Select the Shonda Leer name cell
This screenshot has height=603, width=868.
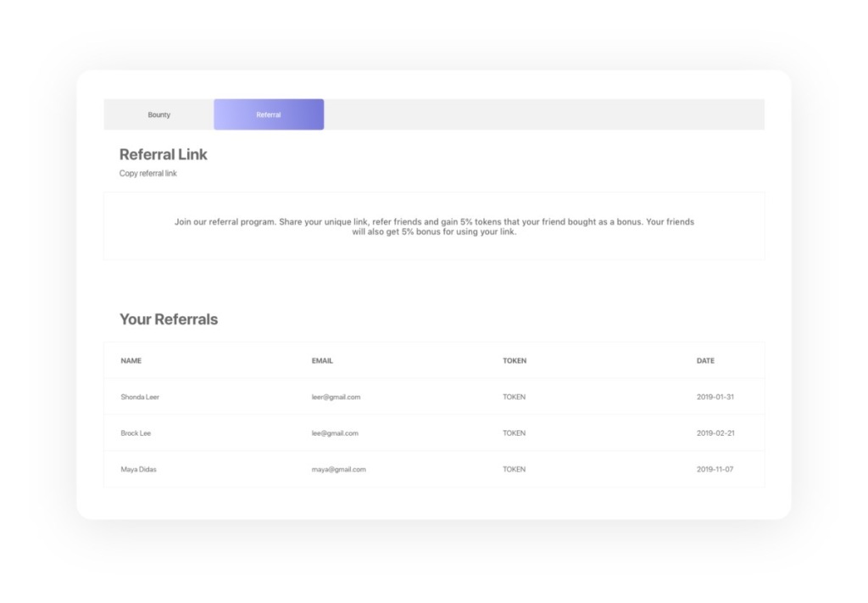point(140,397)
